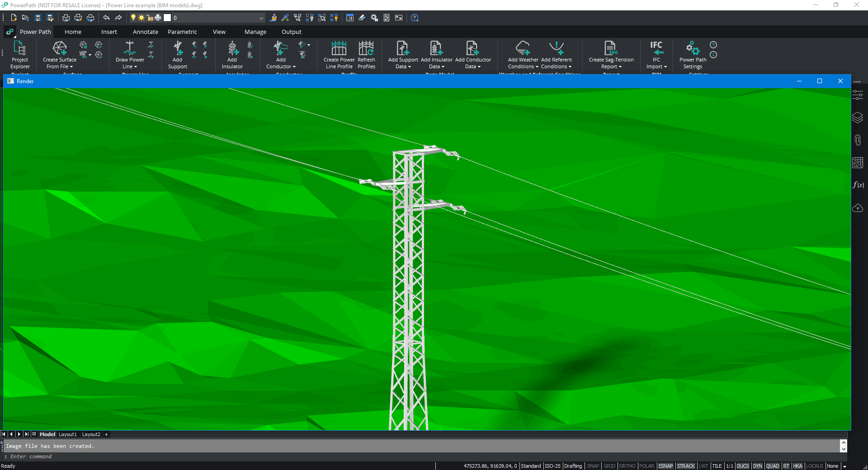Open the layer selection dropdown in Quick Access toolbar

coord(261,18)
